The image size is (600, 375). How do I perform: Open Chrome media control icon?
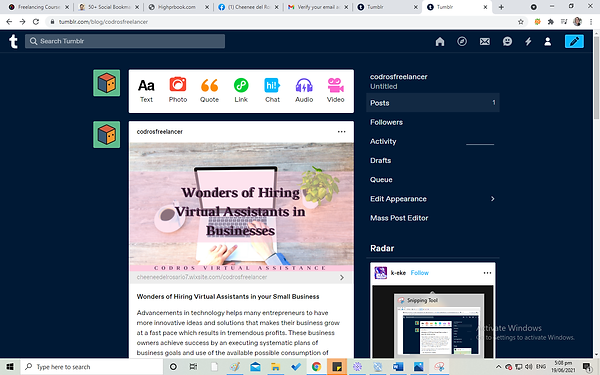click(564, 22)
